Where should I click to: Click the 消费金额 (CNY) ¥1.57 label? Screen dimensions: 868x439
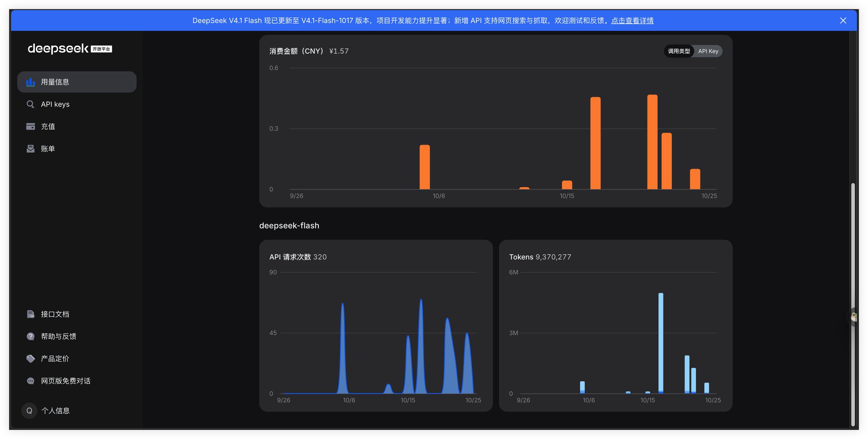click(309, 51)
